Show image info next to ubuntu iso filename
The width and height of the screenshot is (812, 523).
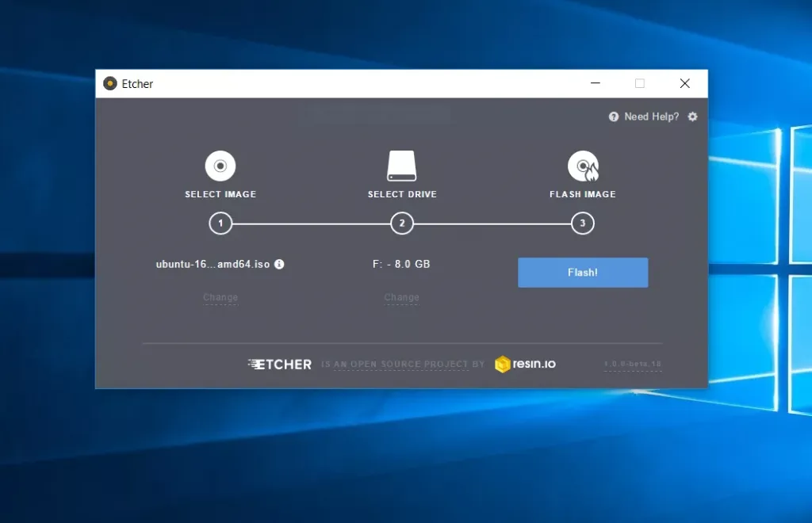279,264
